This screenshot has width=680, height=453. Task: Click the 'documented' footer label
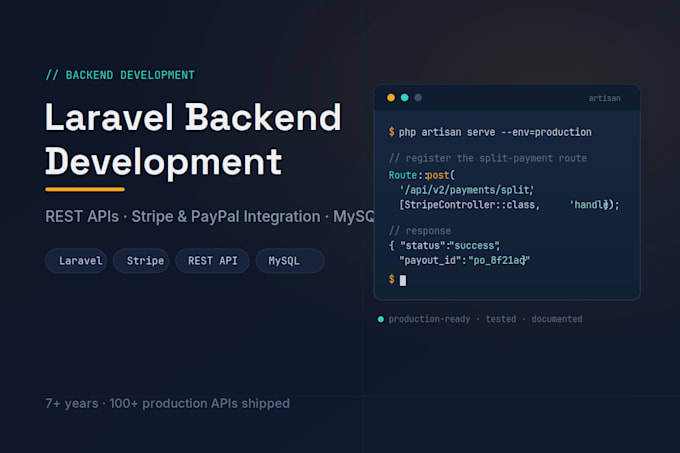pyautogui.click(x=557, y=319)
